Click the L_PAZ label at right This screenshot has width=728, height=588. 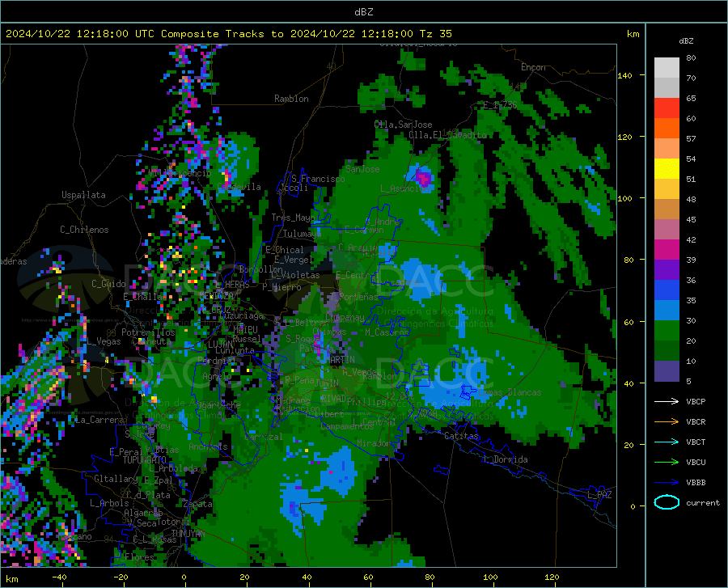click(x=599, y=495)
